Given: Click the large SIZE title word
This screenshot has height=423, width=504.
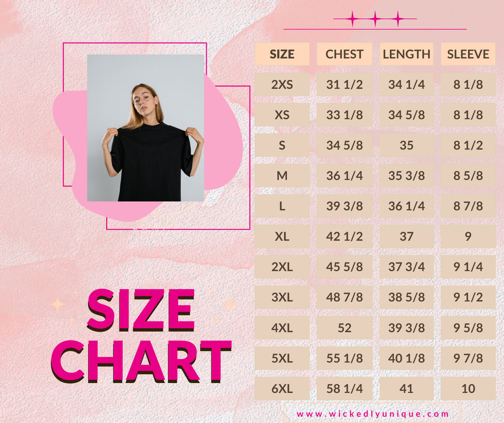Looking at the screenshot, I should [x=140, y=310].
